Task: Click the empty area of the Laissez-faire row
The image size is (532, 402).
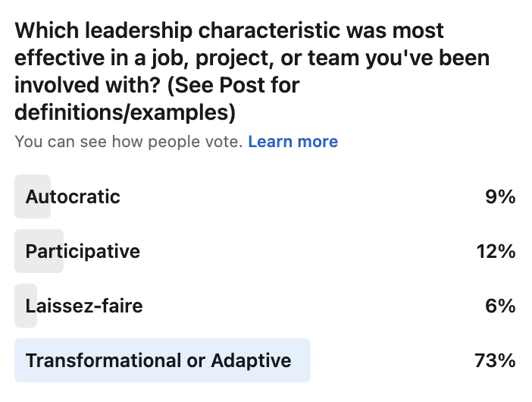Action: click(312, 306)
